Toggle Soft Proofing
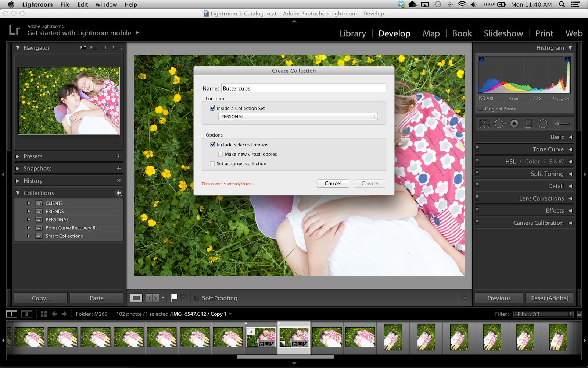This screenshot has width=588, height=368. (x=197, y=298)
